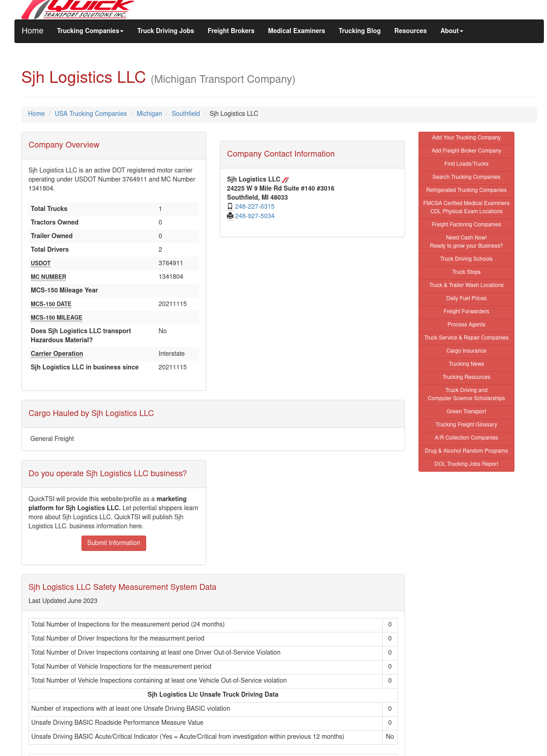Open Drug & Alcohol Random Programs
Viewport: 547px width, 756px height.
pos(466,451)
